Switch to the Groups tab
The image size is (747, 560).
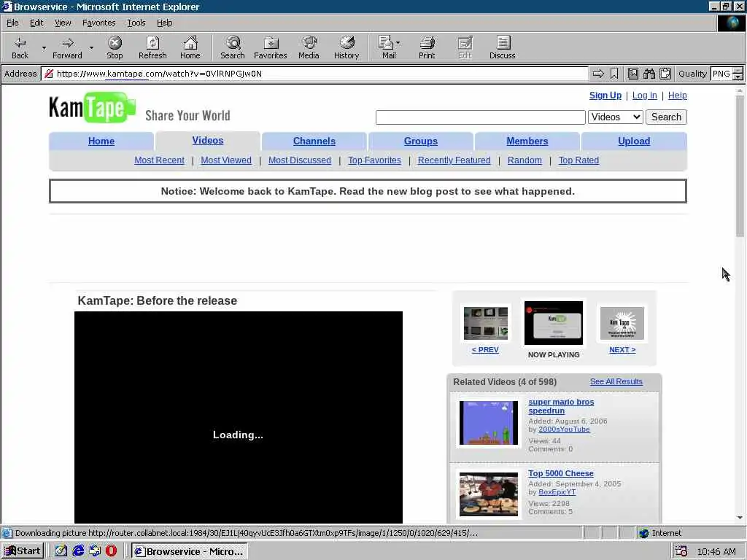pyautogui.click(x=421, y=141)
